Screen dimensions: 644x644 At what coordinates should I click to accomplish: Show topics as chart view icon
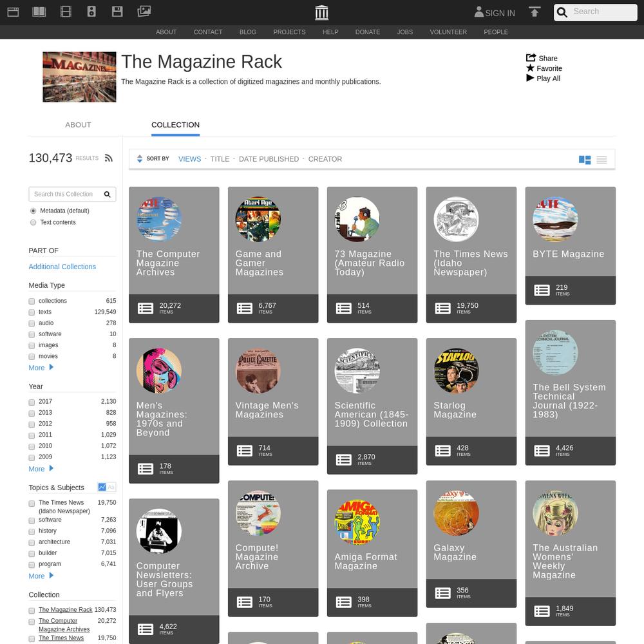point(102,487)
